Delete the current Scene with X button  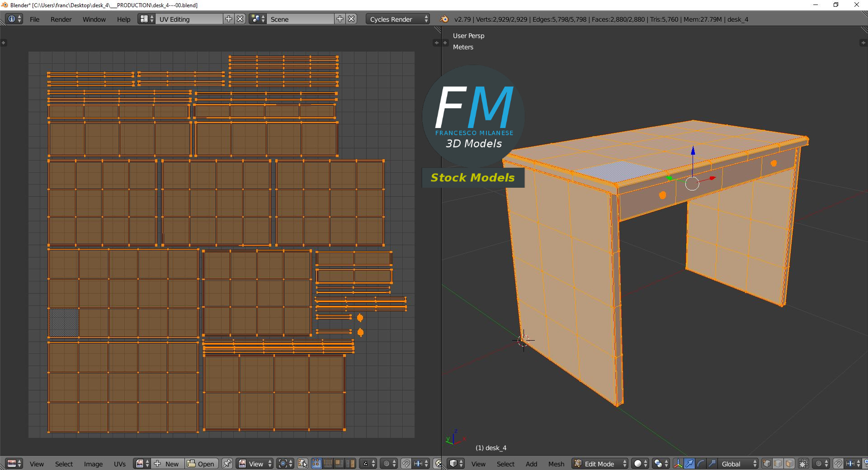(x=351, y=19)
